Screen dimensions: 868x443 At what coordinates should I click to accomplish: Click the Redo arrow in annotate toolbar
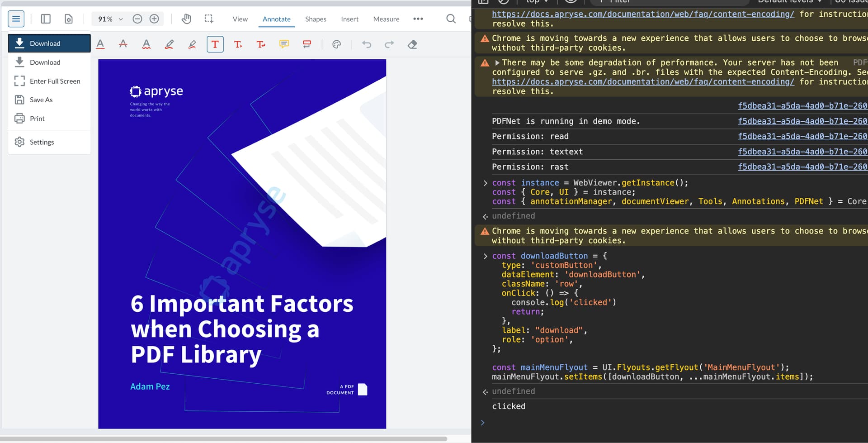(389, 44)
